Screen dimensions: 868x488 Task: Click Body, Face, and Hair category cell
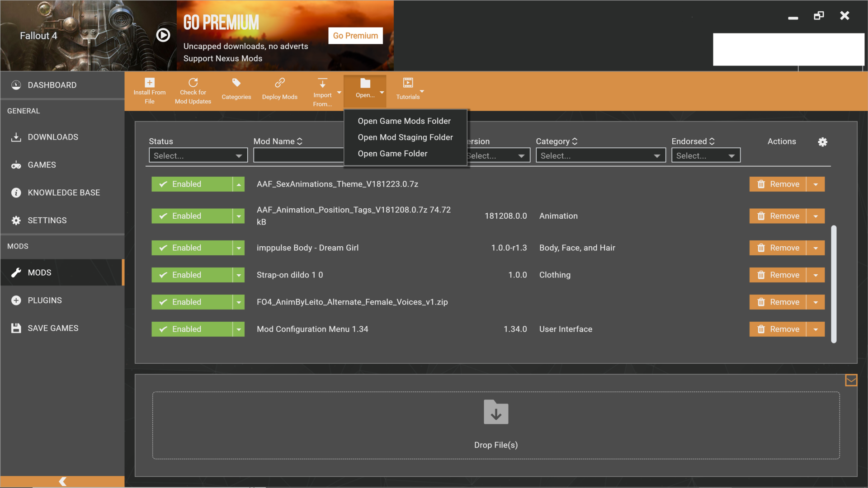point(577,248)
